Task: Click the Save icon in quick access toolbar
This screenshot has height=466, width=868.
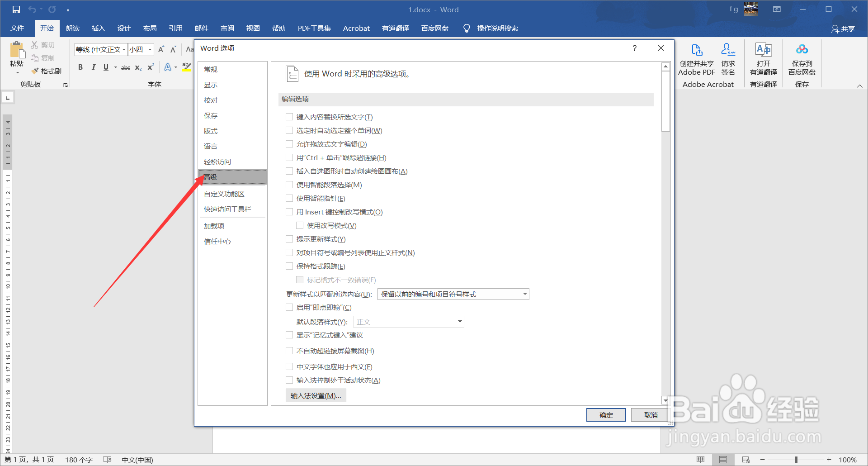Action: pos(16,9)
